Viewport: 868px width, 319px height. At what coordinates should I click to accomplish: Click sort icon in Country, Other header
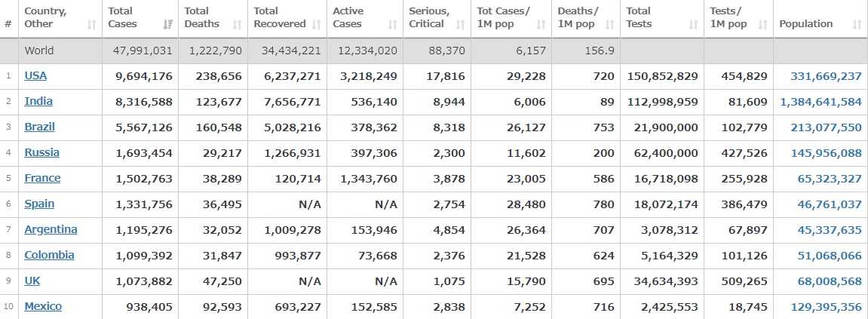92,25
